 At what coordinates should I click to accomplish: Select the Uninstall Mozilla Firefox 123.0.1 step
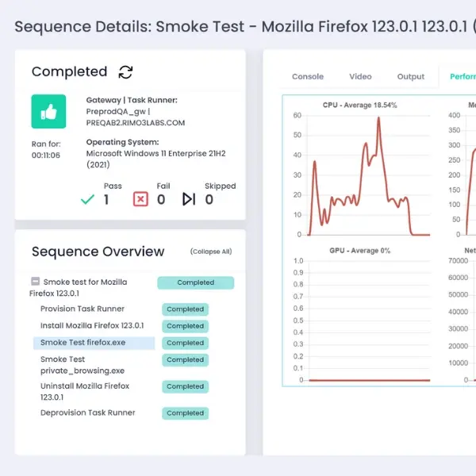click(85, 392)
